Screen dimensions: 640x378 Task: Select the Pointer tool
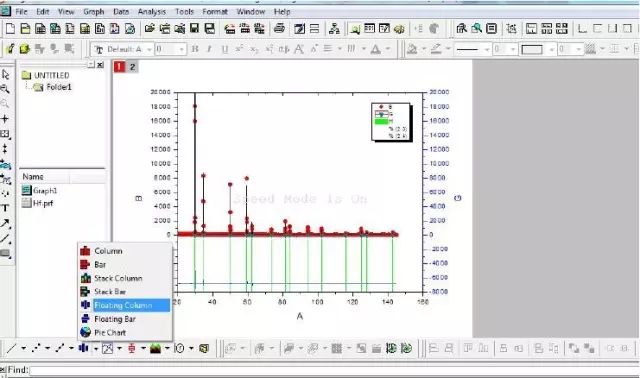pos(5,74)
